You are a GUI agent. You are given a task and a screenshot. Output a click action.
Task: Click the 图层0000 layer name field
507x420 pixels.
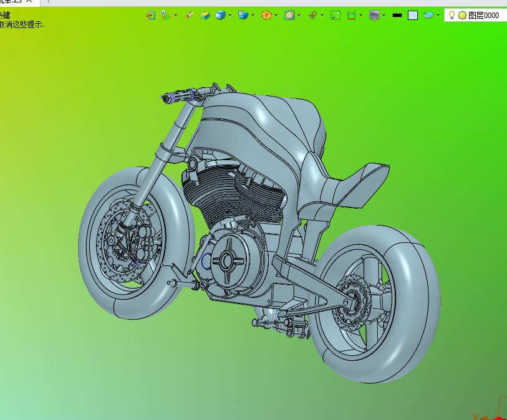(x=484, y=15)
